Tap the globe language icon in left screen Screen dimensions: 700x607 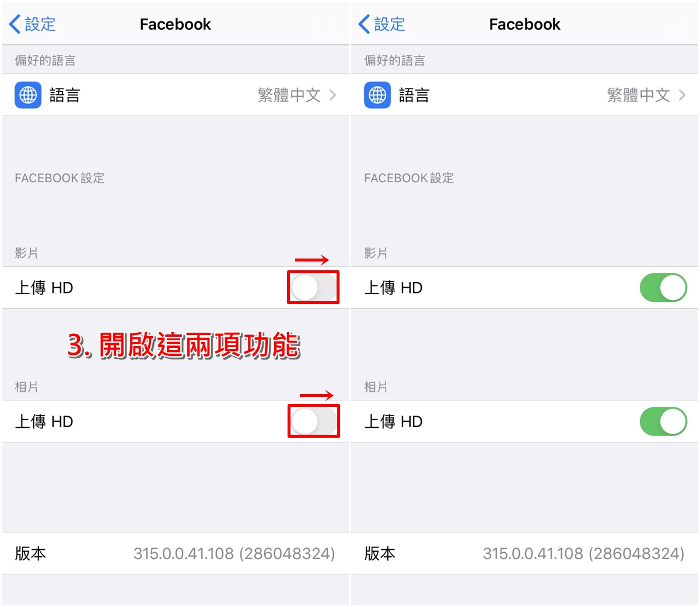point(28,95)
